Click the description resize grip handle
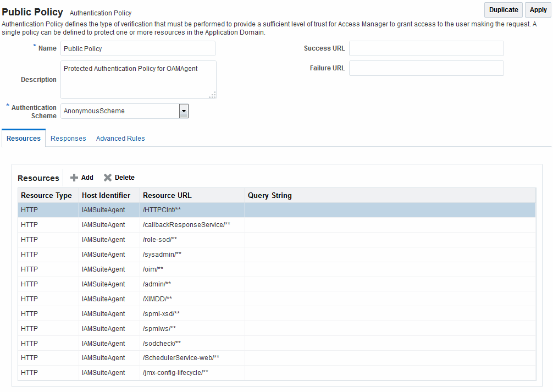This screenshot has width=553, height=392. [x=212, y=95]
